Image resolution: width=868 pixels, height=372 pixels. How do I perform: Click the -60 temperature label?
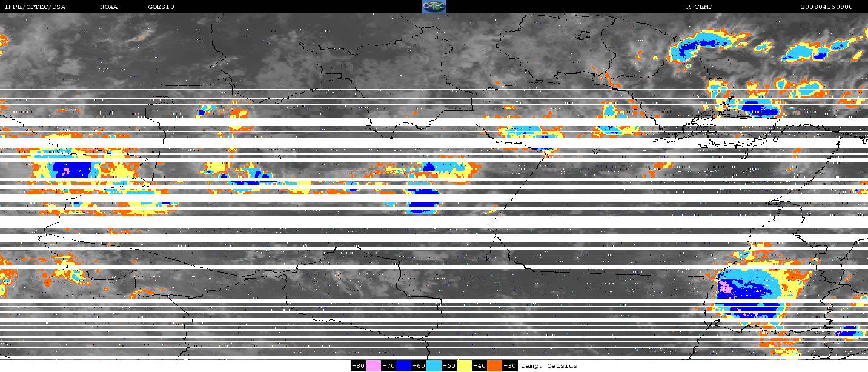click(x=419, y=366)
